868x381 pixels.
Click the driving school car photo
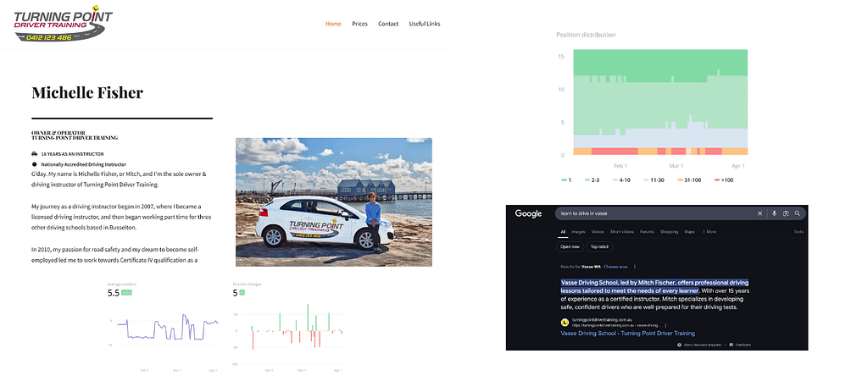tap(333, 202)
